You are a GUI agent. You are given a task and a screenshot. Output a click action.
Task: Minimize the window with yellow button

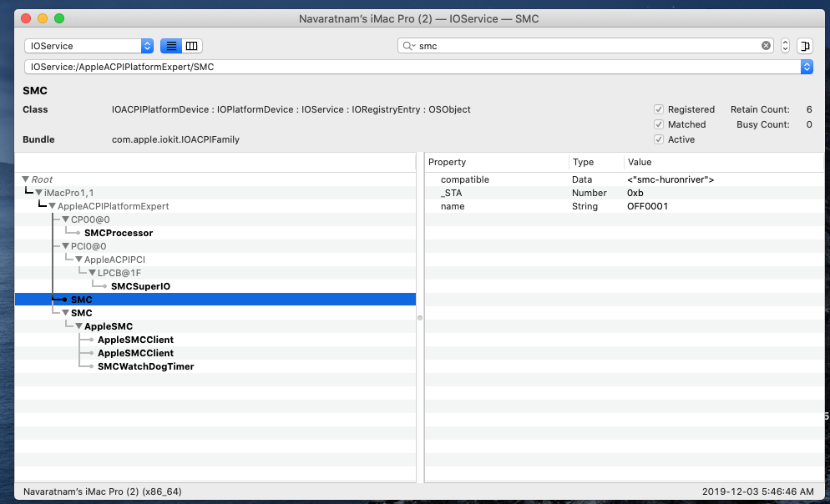43,18
